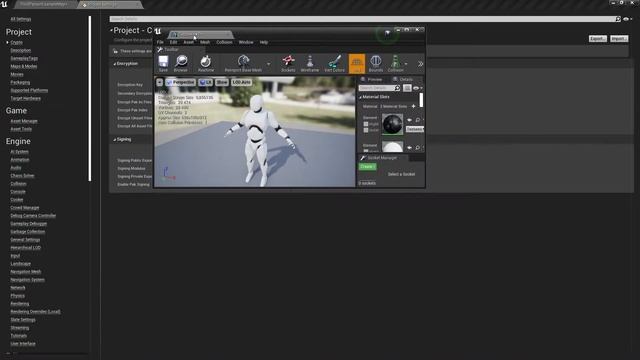Screen dimensions: 640x360
Task: Switch to the Preview tab
Action: pyautogui.click(x=372, y=79)
